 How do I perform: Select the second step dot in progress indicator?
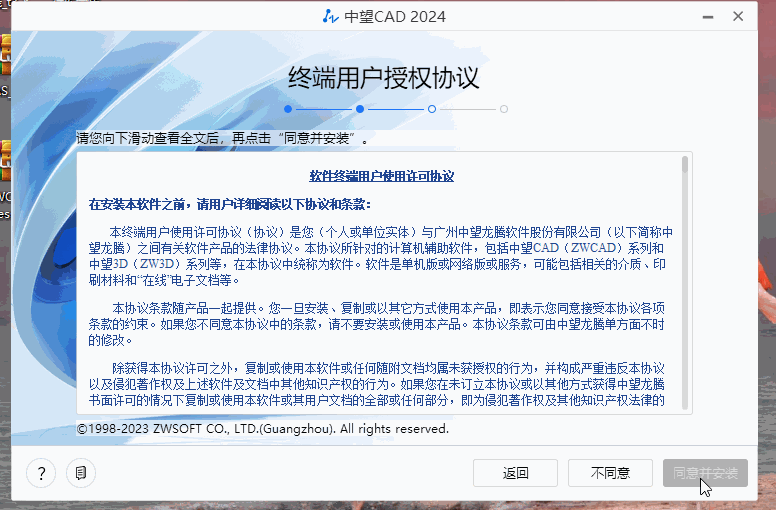pyautogui.click(x=360, y=109)
